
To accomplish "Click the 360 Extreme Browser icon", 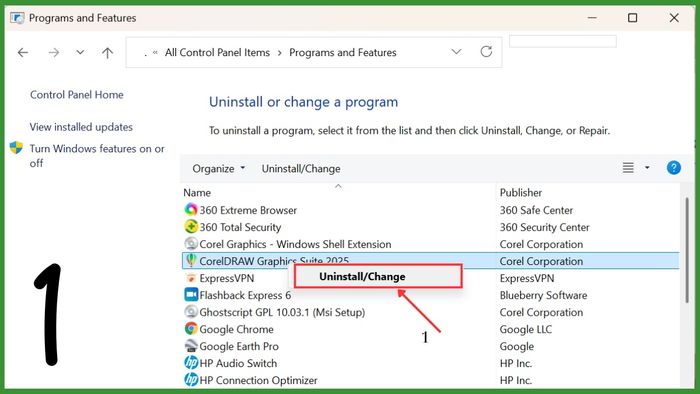I will 191,209.
